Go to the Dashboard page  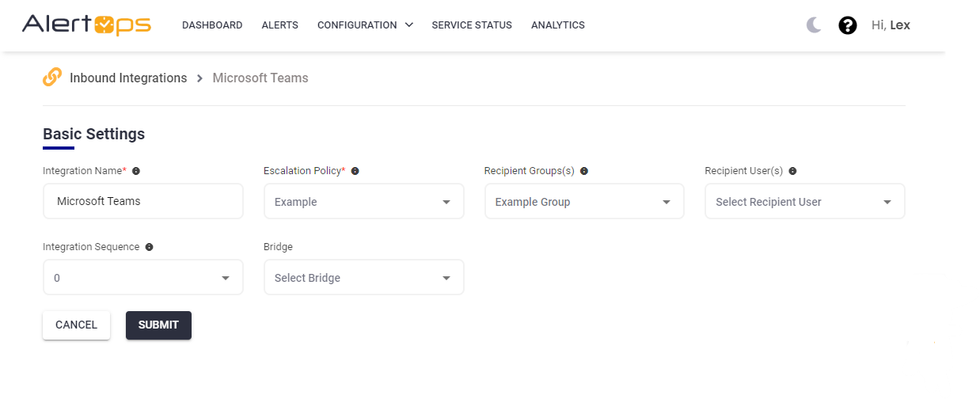(212, 25)
